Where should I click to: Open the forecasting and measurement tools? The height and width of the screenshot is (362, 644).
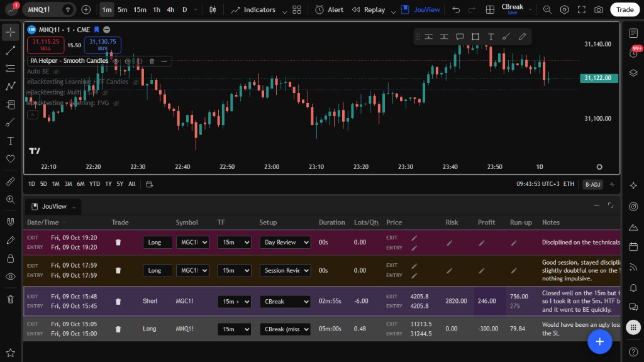[x=11, y=104]
